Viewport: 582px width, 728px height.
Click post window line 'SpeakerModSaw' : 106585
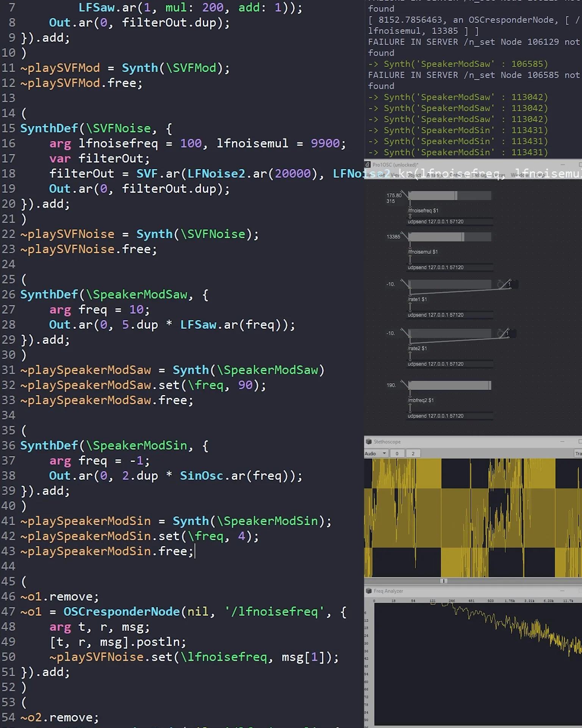(458, 64)
